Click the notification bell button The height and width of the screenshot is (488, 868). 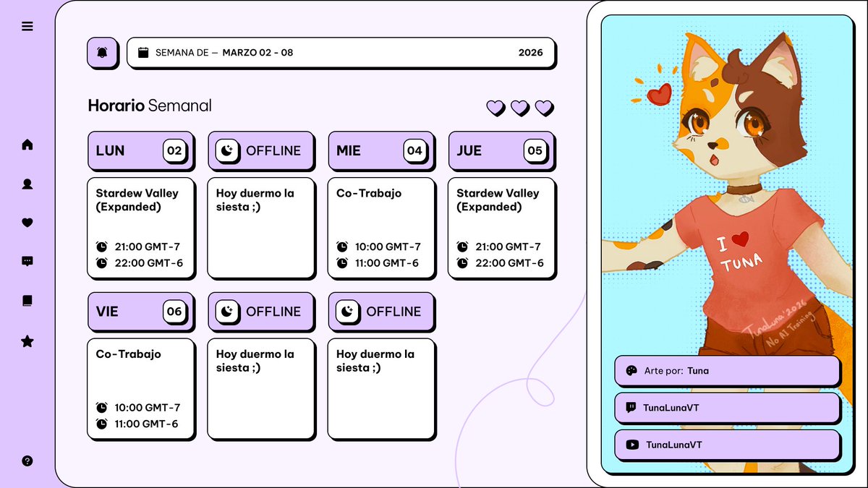(102, 53)
